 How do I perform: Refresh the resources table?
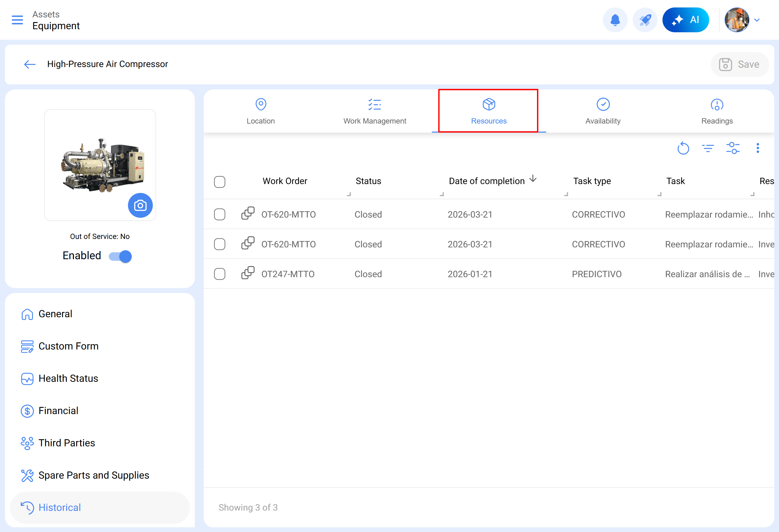(x=683, y=148)
